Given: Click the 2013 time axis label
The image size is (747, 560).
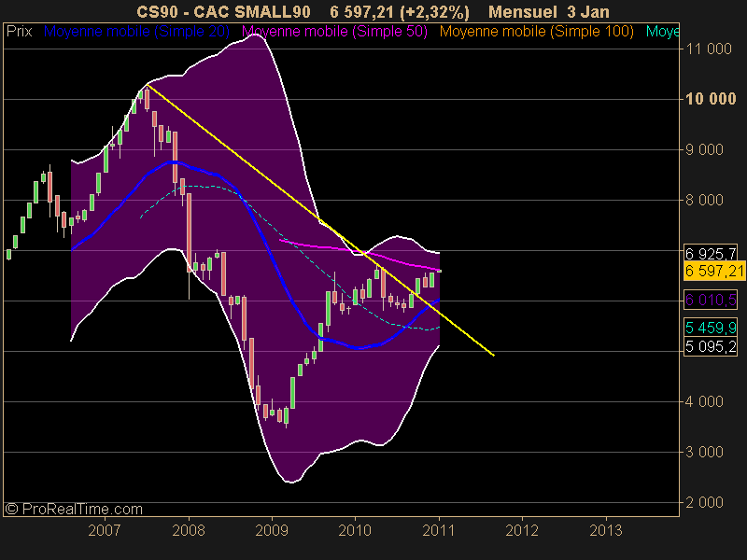Looking at the screenshot, I should point(606,530).
